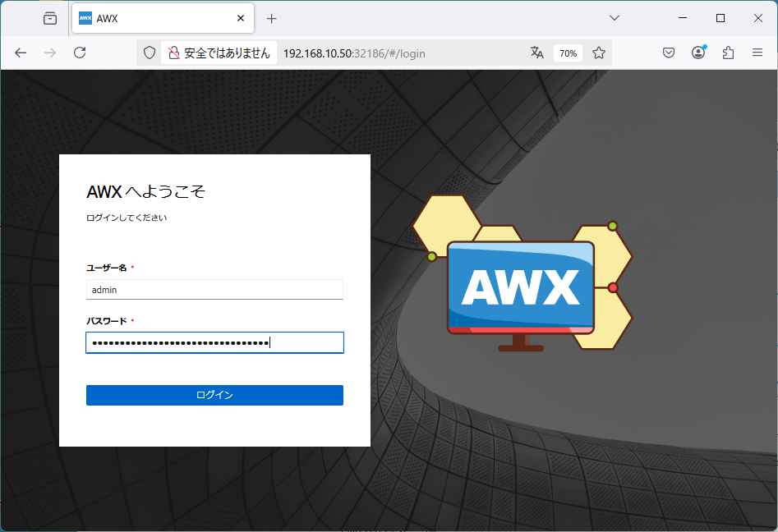This screenshot has width=778, height=532.
Task: Click the password input field
Action: click(x=215, y=342)
